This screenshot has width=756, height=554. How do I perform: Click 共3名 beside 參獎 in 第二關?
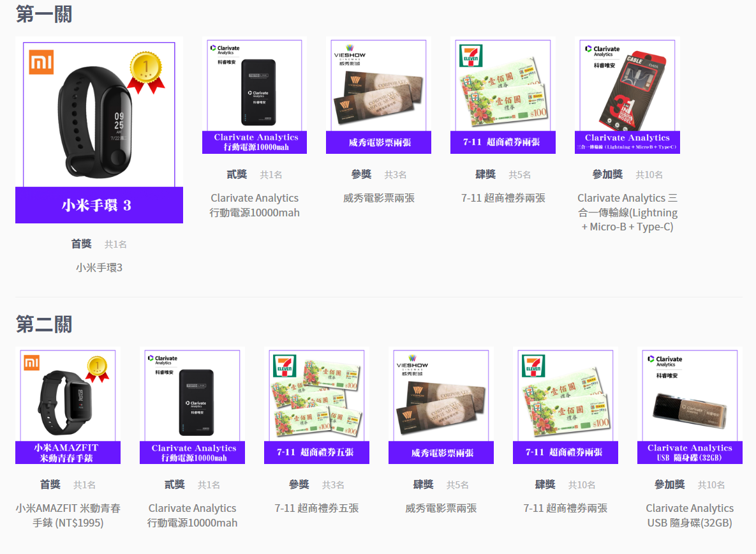pos(333,485)
